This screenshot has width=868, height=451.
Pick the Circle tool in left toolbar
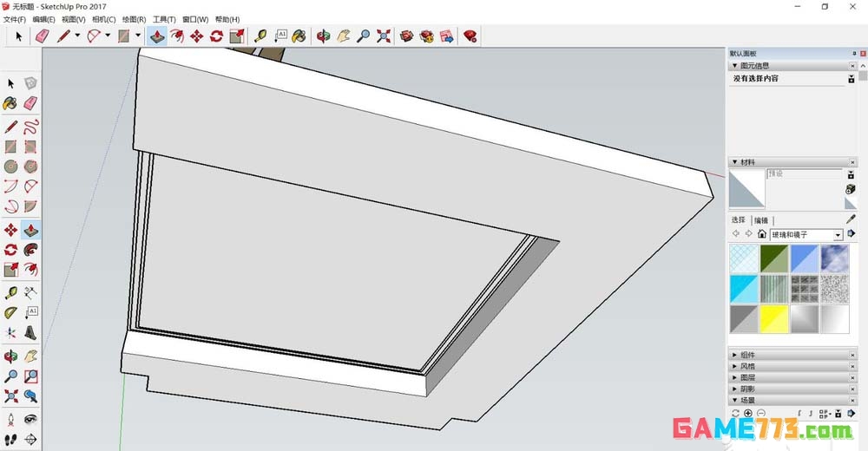point(10,166)
